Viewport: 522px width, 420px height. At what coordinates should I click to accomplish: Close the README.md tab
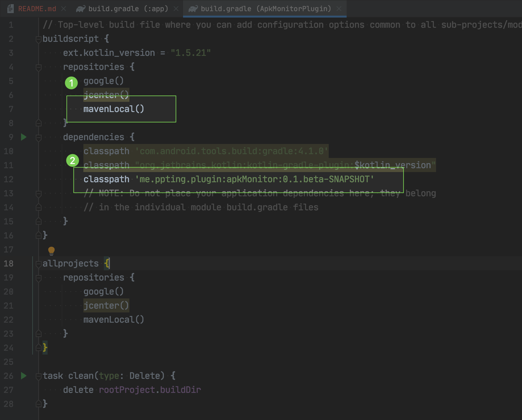[x=63, y=9]
